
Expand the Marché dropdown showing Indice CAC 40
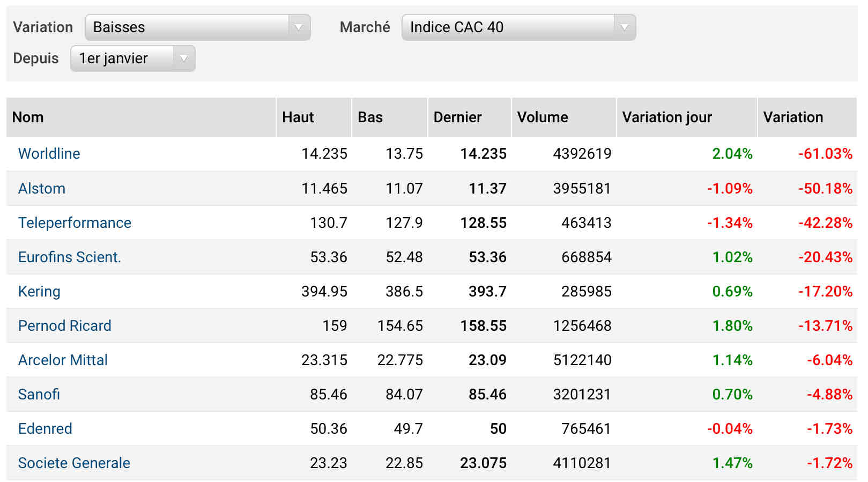(518, 27)
